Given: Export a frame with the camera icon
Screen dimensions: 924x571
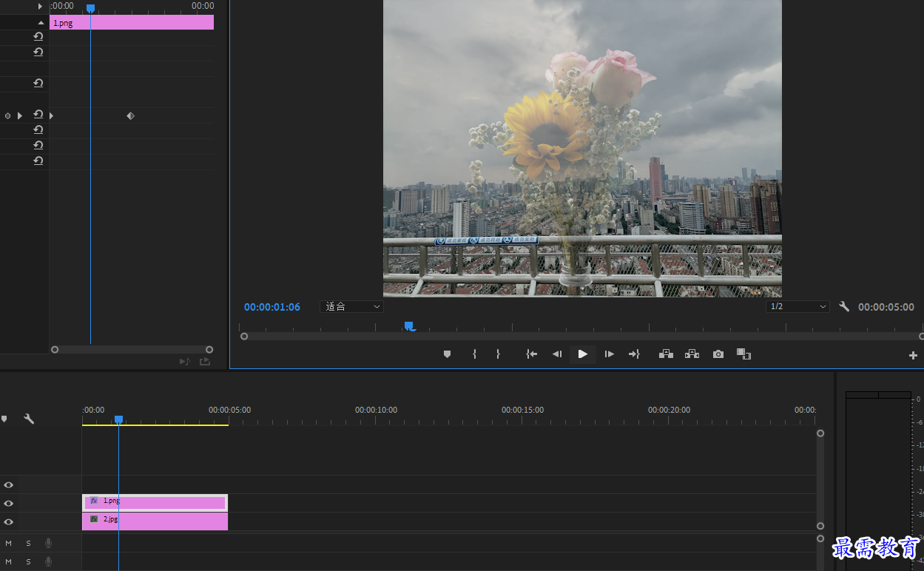Looking at the screenshot, I should click(x=718, y=354).
